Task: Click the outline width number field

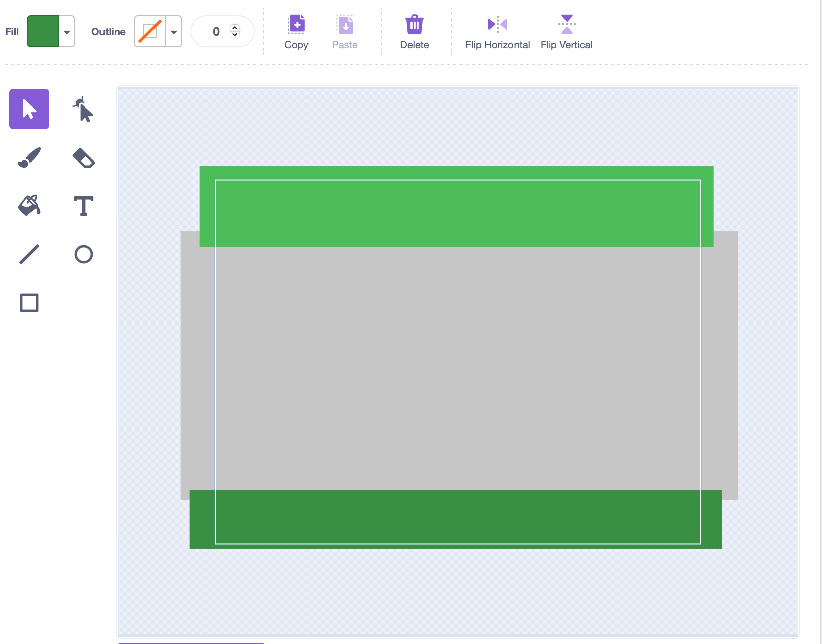Action: 216,32
